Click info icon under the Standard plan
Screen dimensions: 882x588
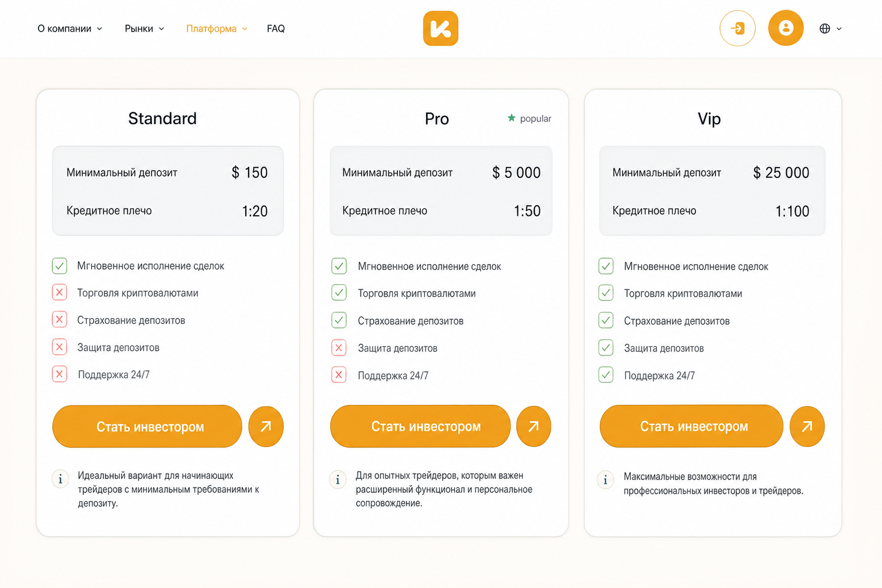(x=60, y=478)
